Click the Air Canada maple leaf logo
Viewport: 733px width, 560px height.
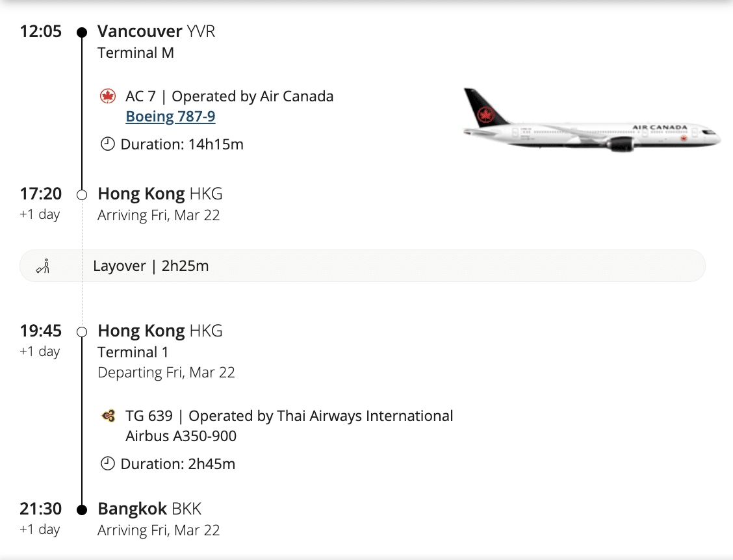tap(108, 97)
